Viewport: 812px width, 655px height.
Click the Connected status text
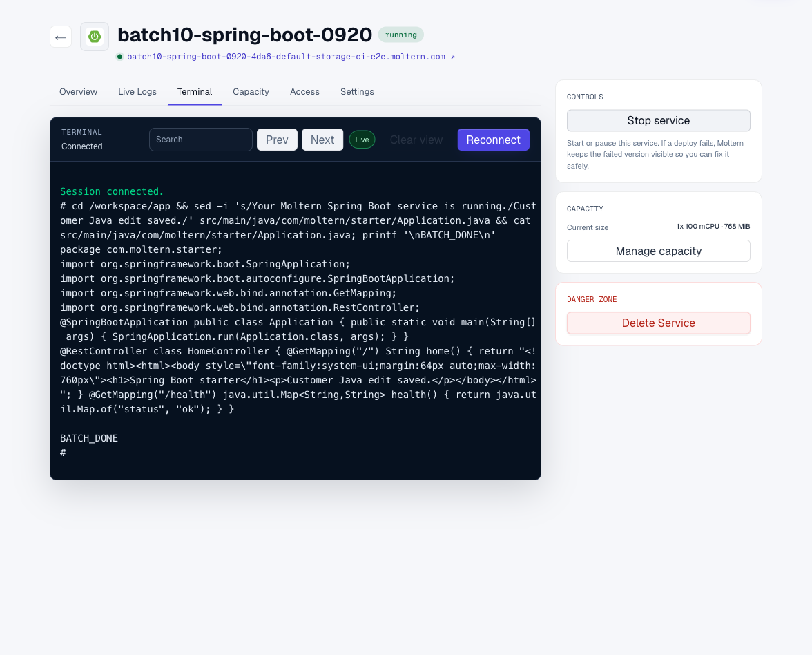81,146
